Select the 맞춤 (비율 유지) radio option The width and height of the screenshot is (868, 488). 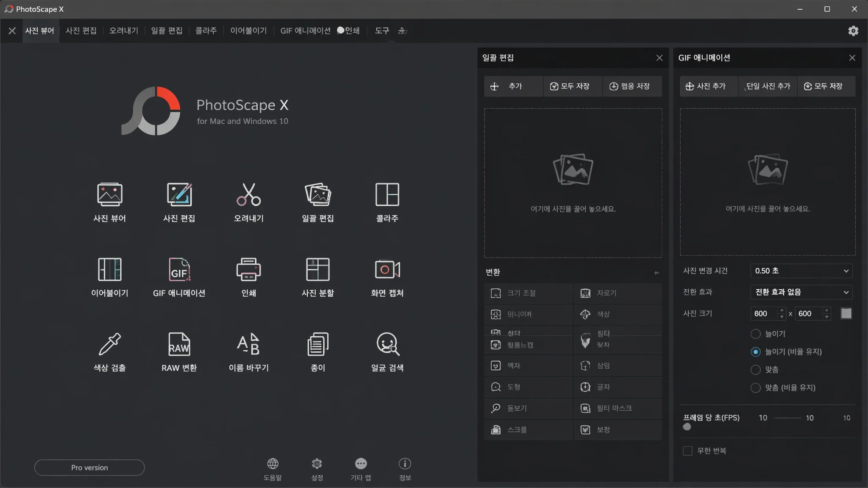(755, 388)
